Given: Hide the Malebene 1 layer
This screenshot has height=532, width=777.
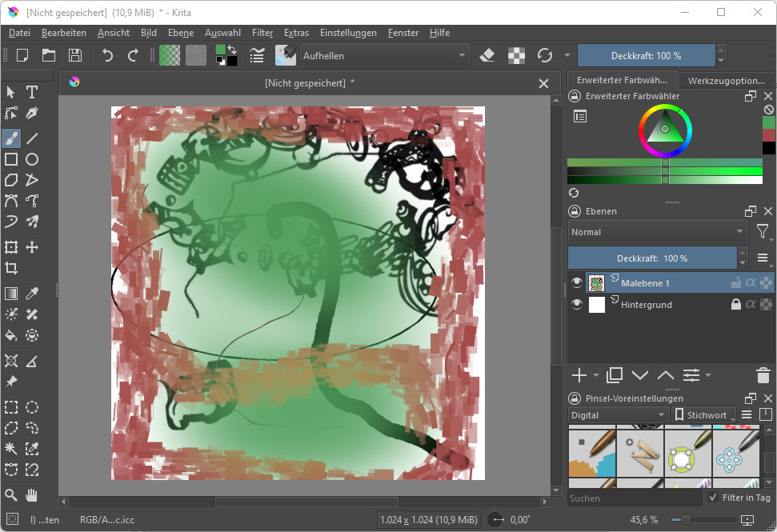Looking at the screenshot, I should (x=577, y=282).
